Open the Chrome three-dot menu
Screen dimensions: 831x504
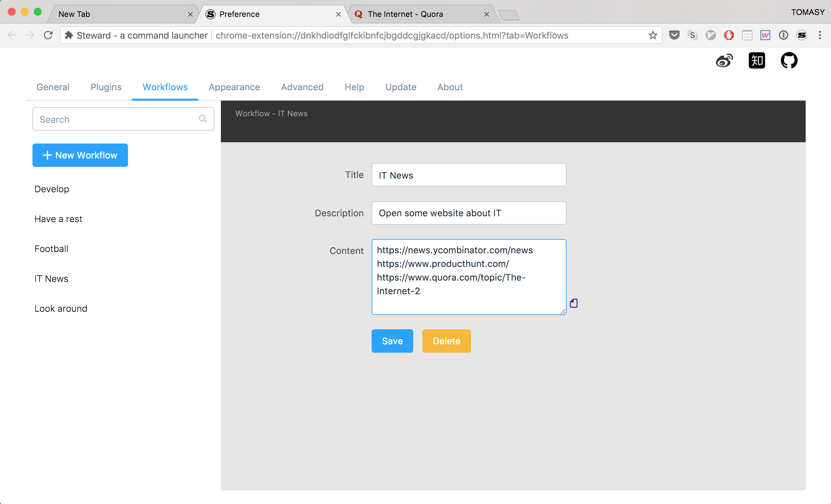tap(820, 35)
